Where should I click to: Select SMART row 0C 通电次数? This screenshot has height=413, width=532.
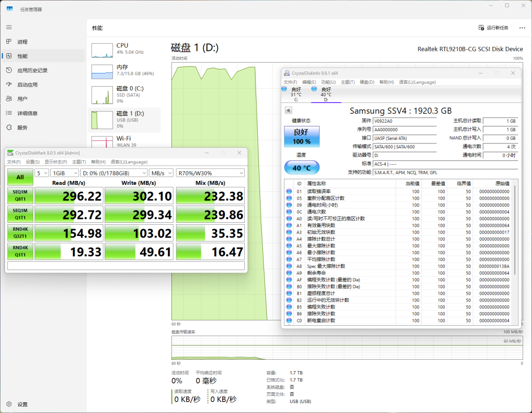click(399, 212)
